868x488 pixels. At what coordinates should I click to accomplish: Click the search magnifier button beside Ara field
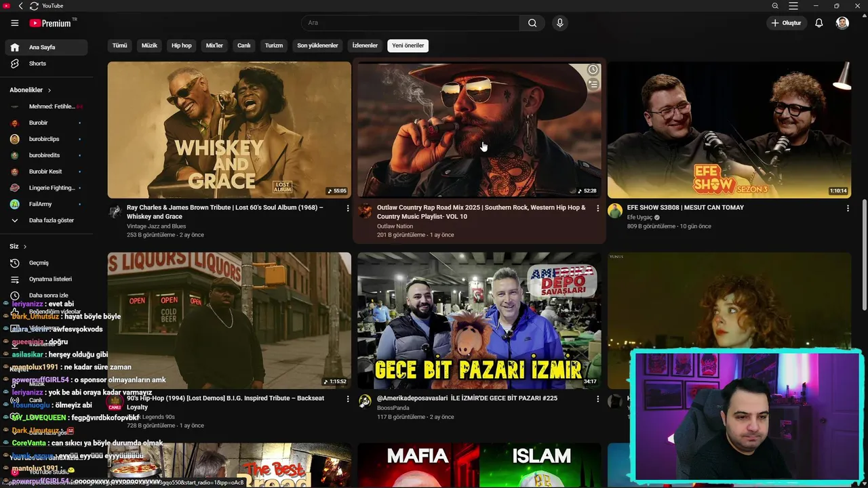[532, 23]
